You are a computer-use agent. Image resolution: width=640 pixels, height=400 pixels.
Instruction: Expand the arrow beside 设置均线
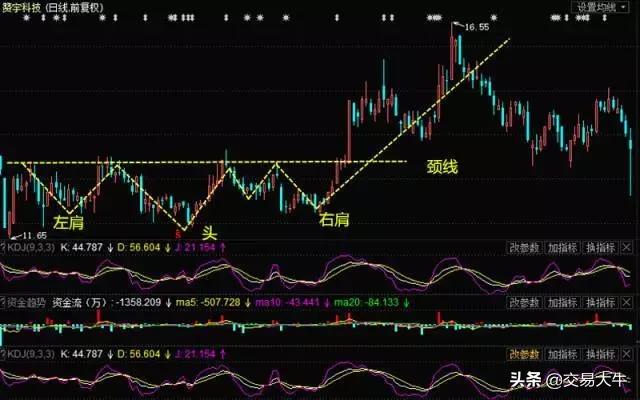[x=631, y=7]
